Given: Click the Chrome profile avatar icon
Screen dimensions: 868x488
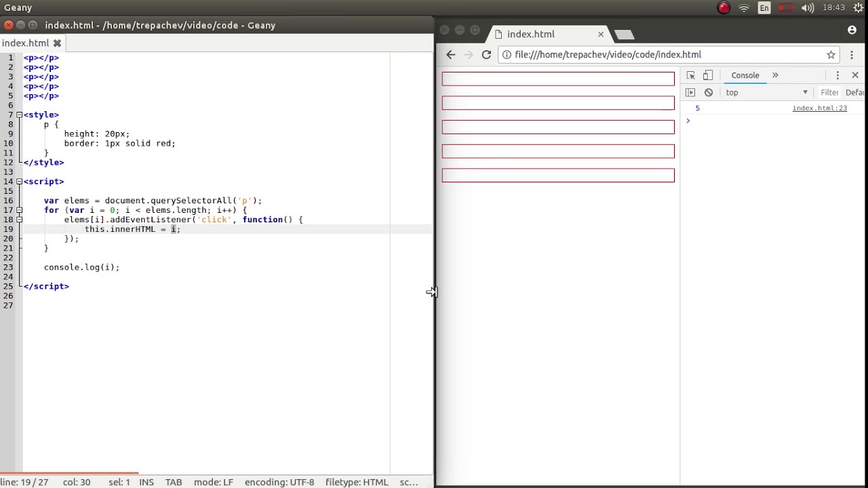Looking at the screenshot, I should [852, 30].
